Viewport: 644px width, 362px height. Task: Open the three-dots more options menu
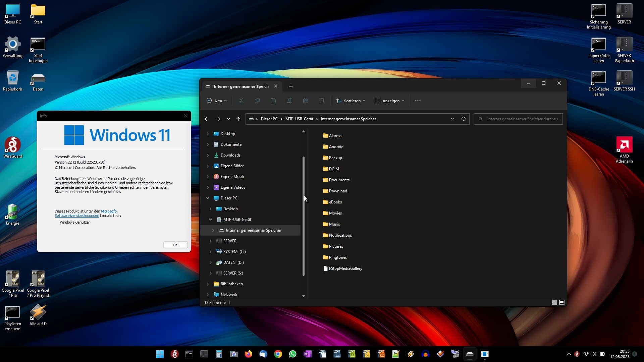(x=418, y=101)
